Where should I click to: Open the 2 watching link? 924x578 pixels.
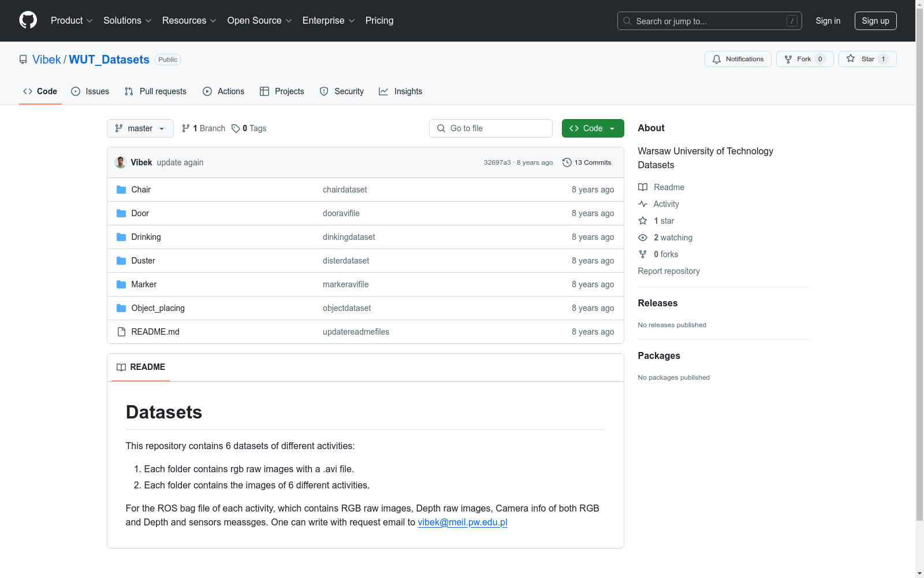673,238
